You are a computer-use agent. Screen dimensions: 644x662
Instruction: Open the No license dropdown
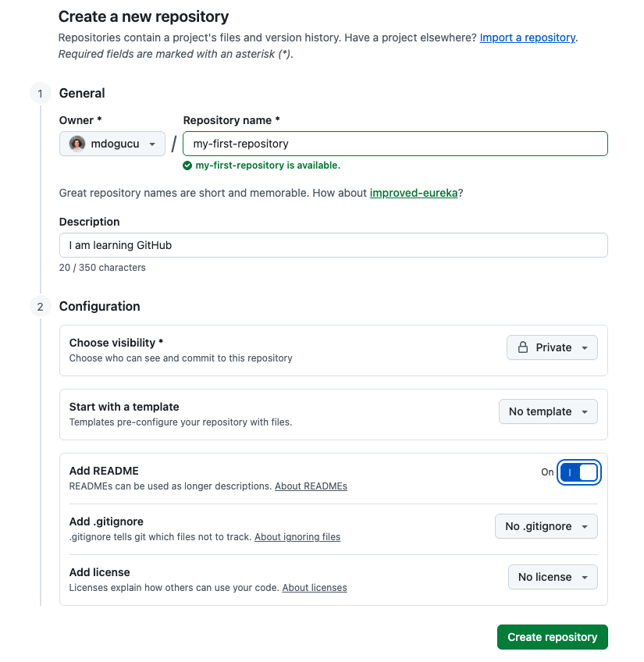click(553, 577)
